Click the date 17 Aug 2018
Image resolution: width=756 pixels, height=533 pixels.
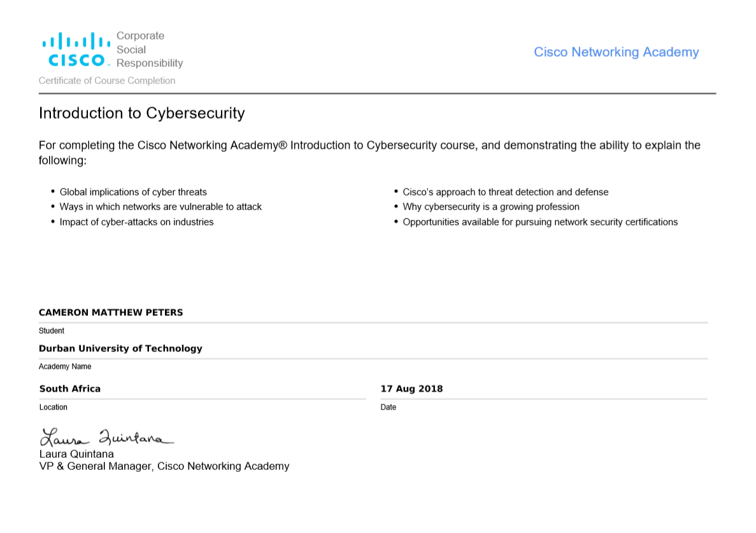click(x=411, y=388)
